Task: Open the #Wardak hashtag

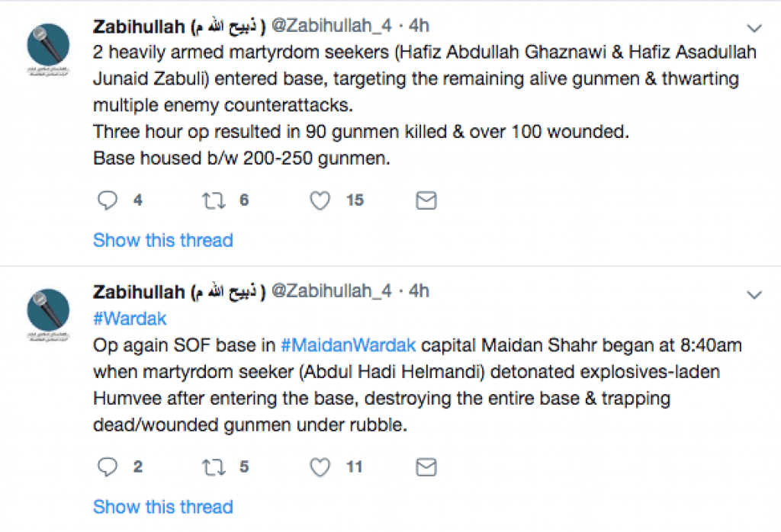Action: [x=130, y=319]
